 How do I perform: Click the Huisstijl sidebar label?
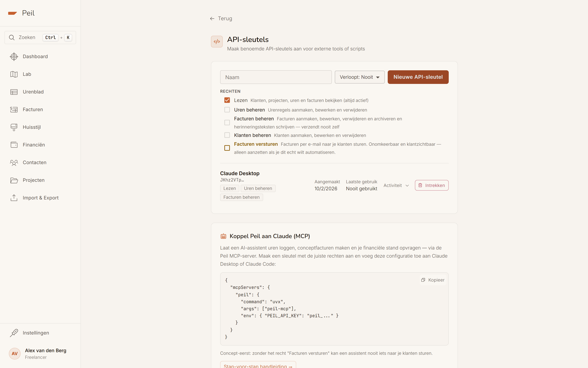(32, 127)
